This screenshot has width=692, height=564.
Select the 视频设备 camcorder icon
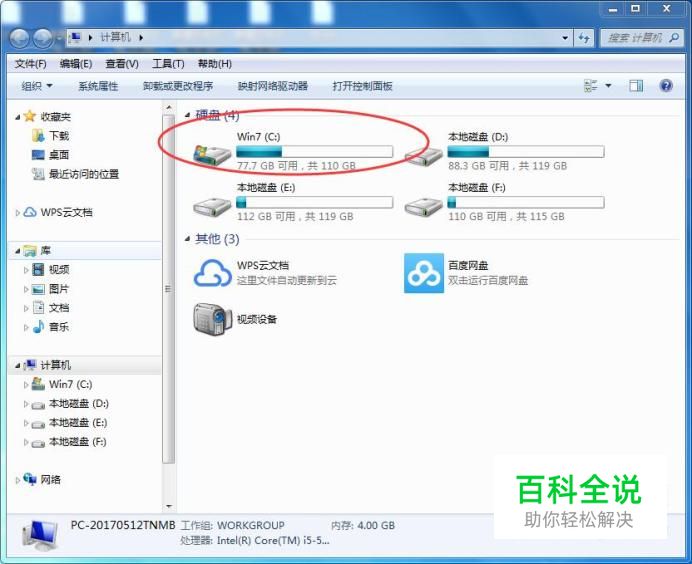(x=212, y=319)
